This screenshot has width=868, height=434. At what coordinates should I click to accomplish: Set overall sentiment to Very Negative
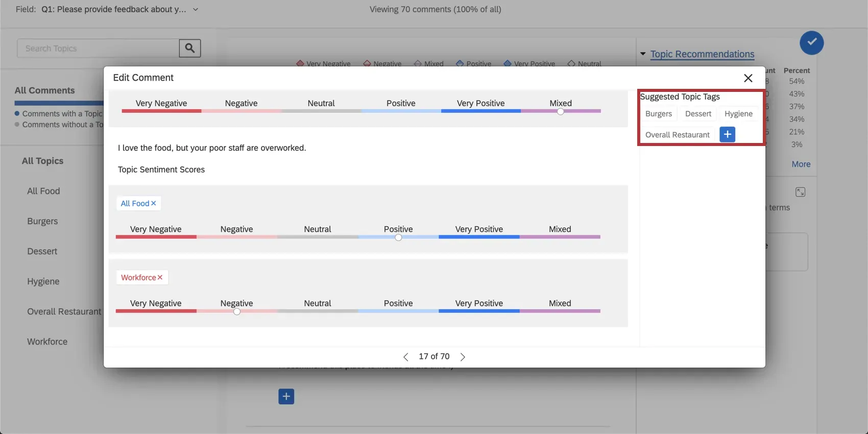161,111
